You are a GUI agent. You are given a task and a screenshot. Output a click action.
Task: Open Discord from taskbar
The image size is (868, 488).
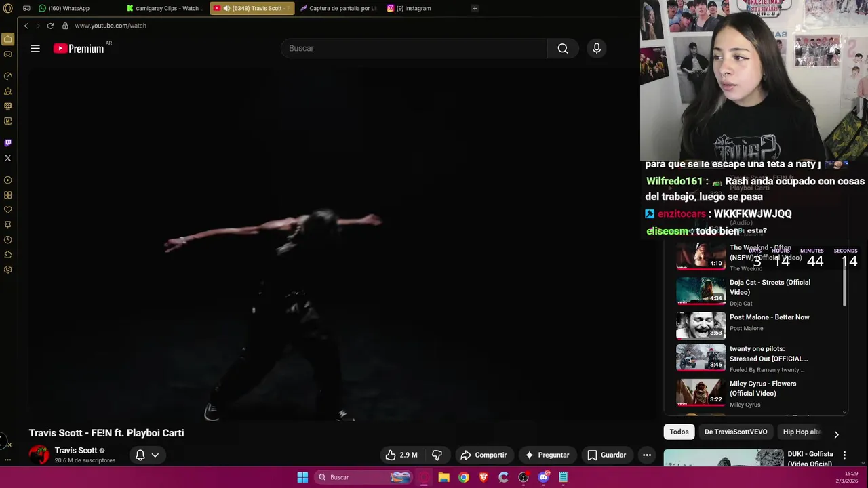pos(543,477)
